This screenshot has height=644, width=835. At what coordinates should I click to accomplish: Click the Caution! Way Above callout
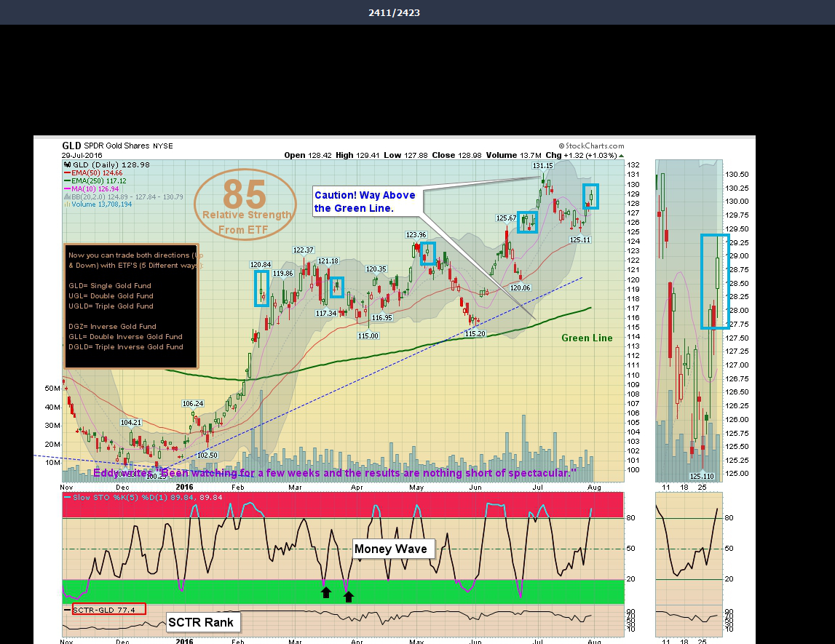368,202
